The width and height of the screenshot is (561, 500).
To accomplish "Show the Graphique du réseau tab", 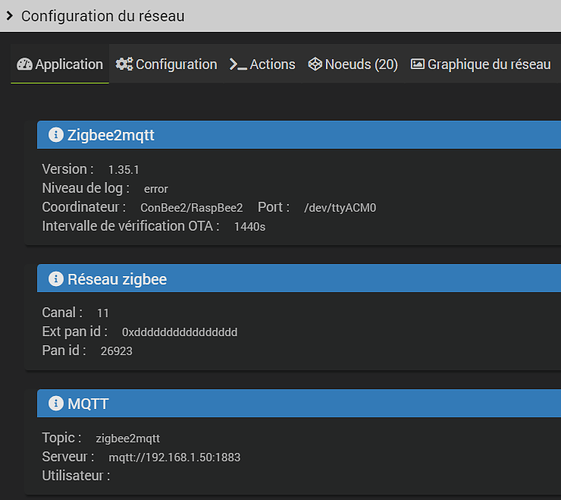I will point(481,64).
